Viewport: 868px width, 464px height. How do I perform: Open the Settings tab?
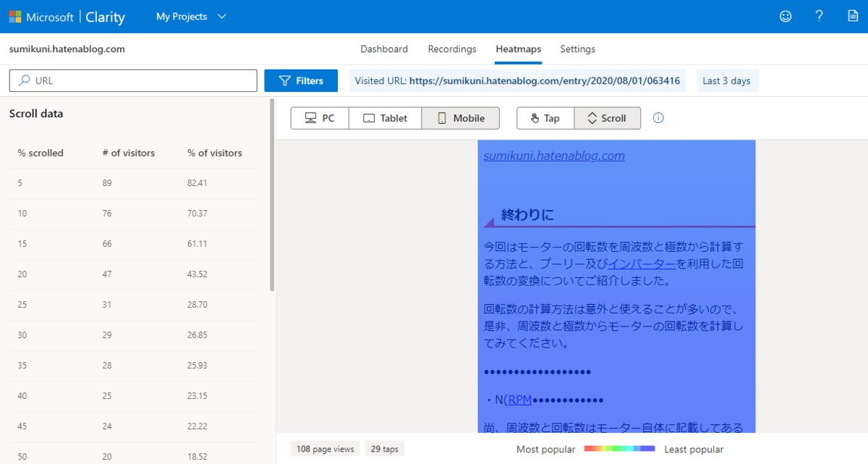pos(577,48)
